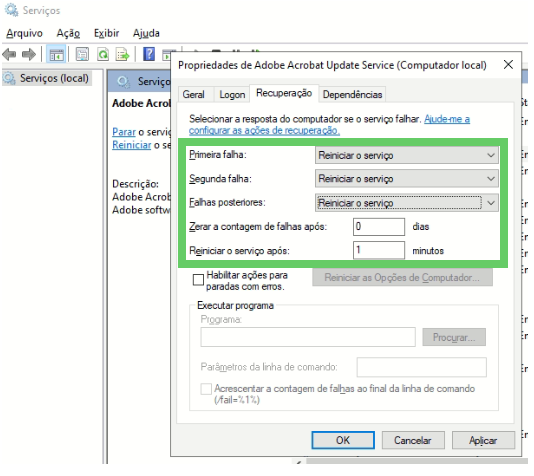
Task: Switch to the Dependências tab
Action: 352,95
